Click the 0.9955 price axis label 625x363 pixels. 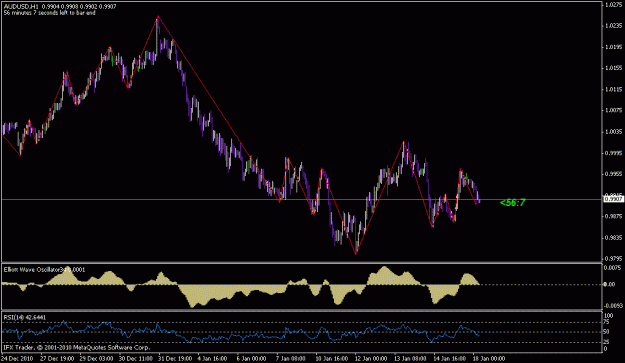tap(613, 174)
